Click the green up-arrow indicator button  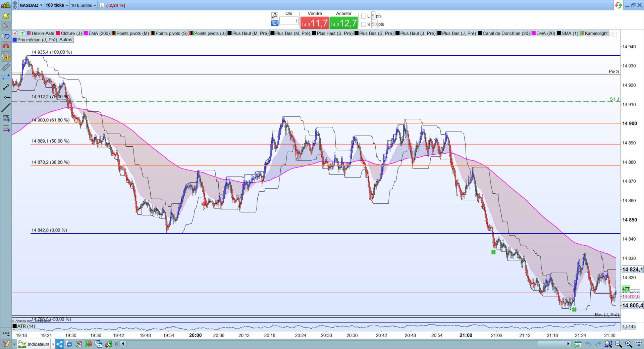pyautogui.click(x=22, y=33)
